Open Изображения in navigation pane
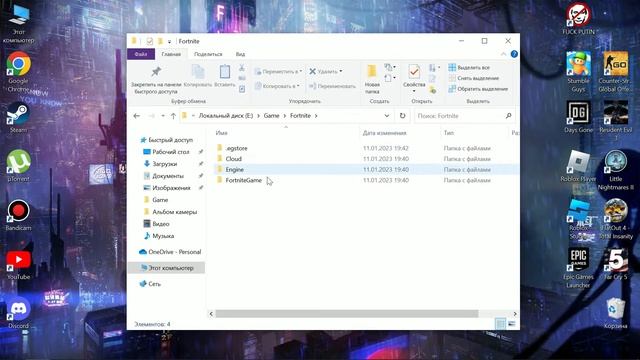The width and height of the screenshot is (640, 360). [x=171, y=188]
